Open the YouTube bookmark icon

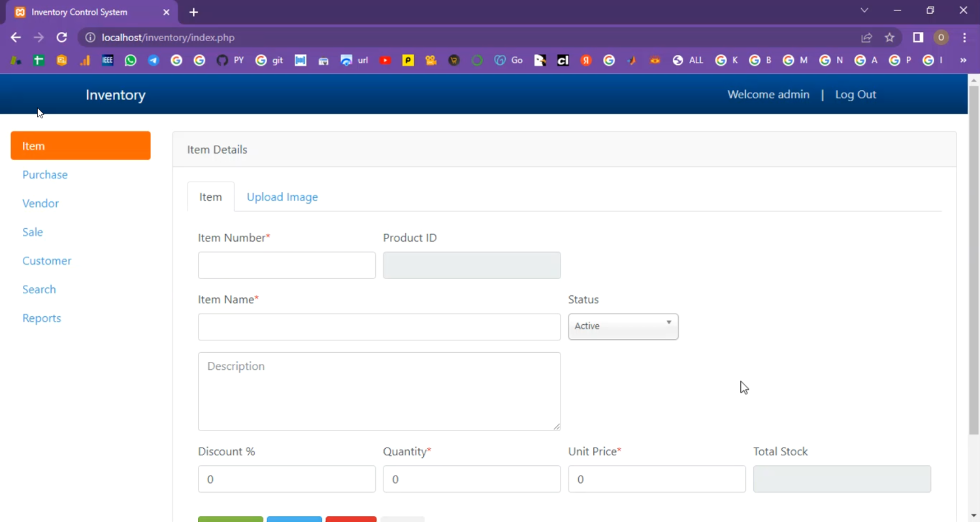pos(385,60)
